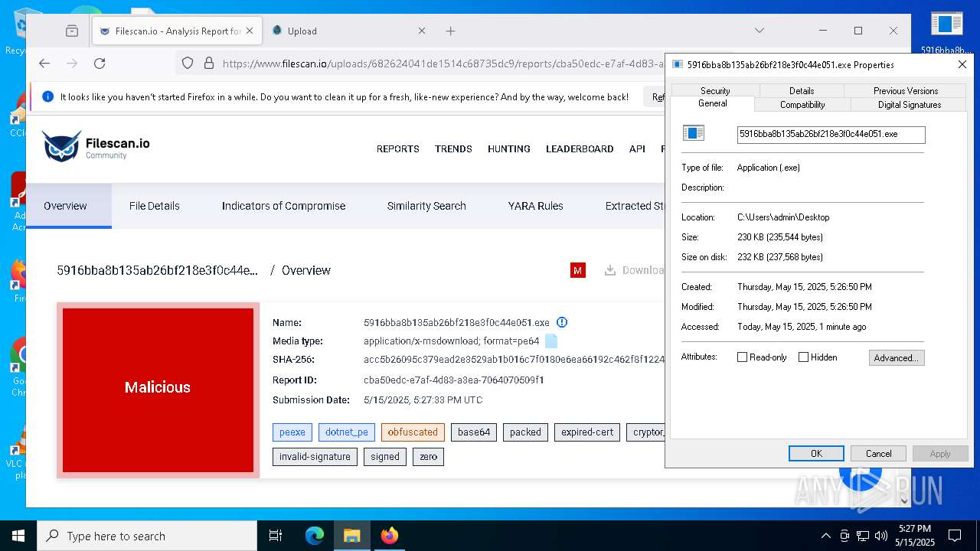Image resolution: width=980 pixels, height=551 pixels.
Task: Click Advanced attributes button
Action: coord(897,357)
